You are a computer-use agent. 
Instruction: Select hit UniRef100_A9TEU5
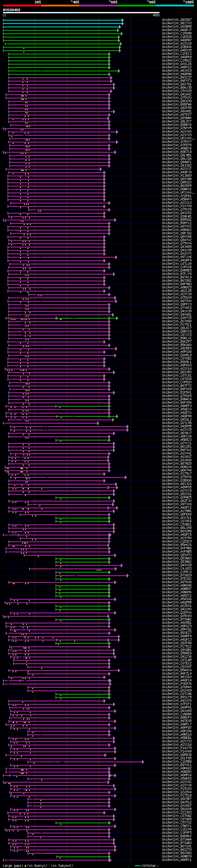pyautogui.click(x=177, y=721)
